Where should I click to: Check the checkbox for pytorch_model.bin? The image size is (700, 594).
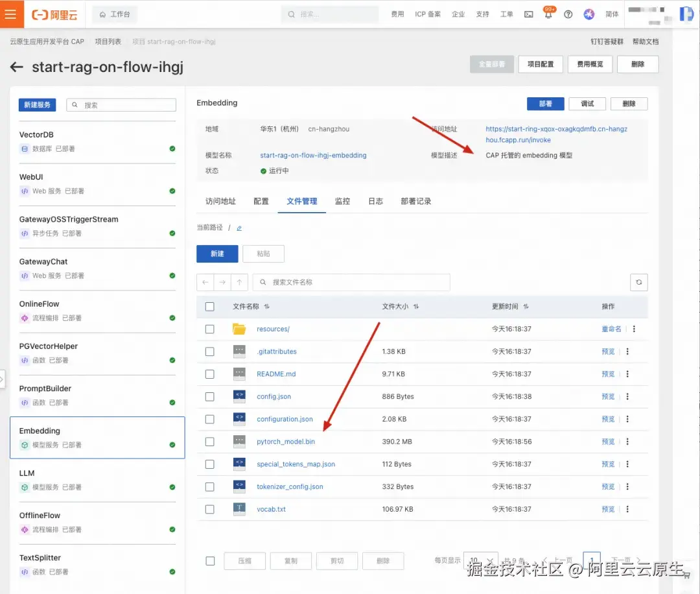(x=210, y=442)
